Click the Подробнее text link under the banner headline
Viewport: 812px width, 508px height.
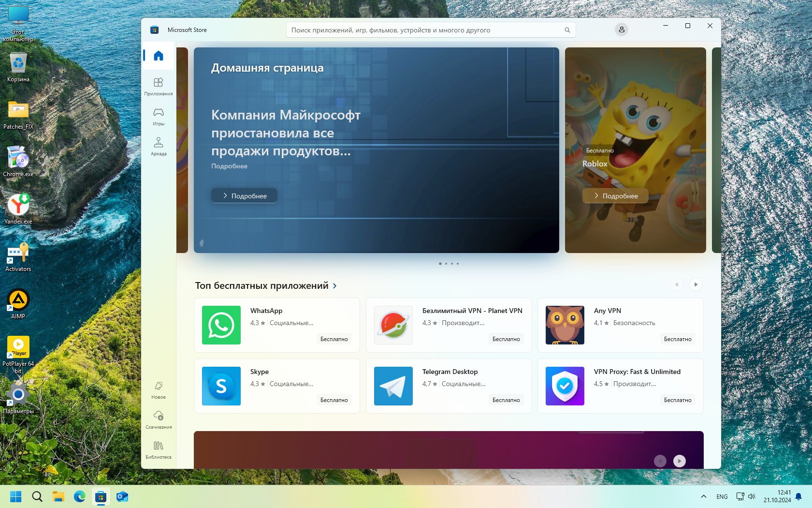click(x=229, y=166)
